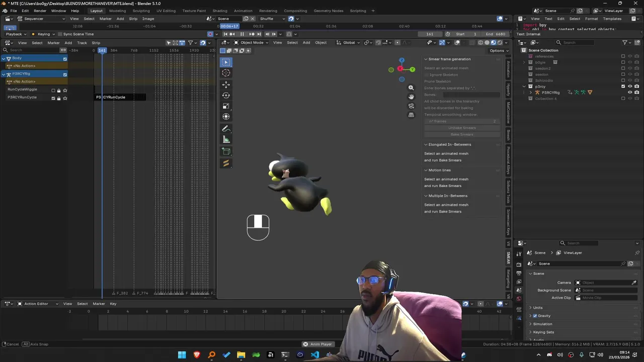The height and width of the screenshot is (362, 644).
Task: Click the outliner filter funnel icon
Action: coord(625,43)
